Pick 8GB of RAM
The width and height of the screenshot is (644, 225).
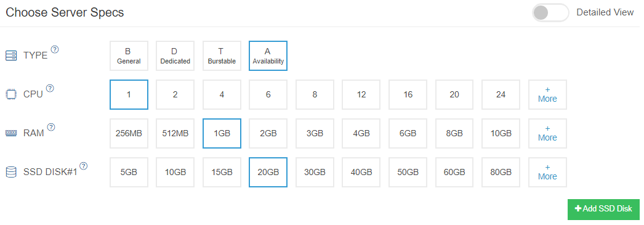point(454,133)
